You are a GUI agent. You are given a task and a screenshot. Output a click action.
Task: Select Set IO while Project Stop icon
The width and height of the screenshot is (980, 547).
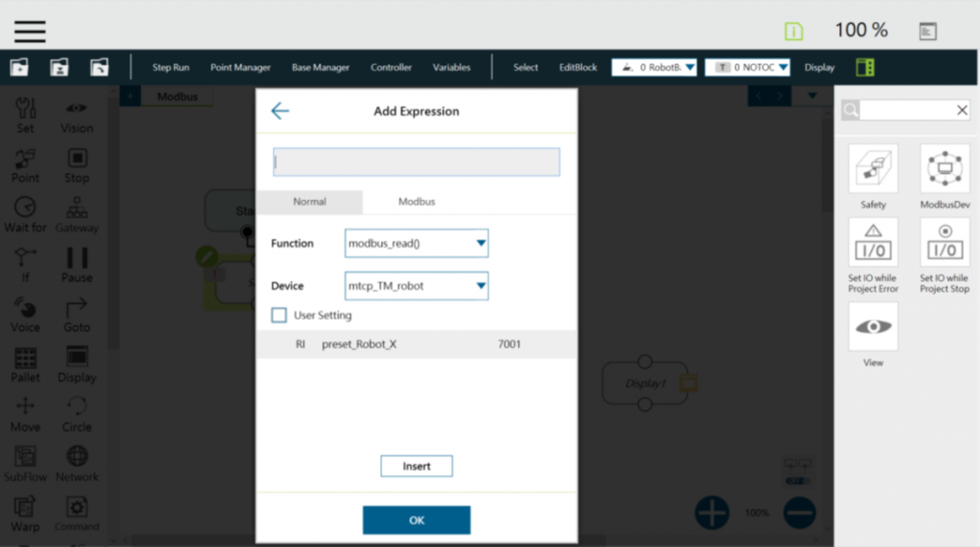(x=945, y=243)
